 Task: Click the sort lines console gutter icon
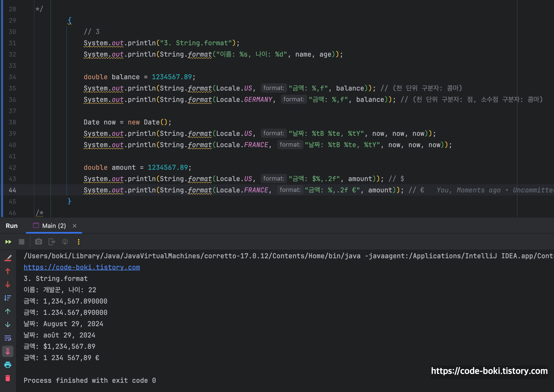pyautogui.click(x=8, y=298)
